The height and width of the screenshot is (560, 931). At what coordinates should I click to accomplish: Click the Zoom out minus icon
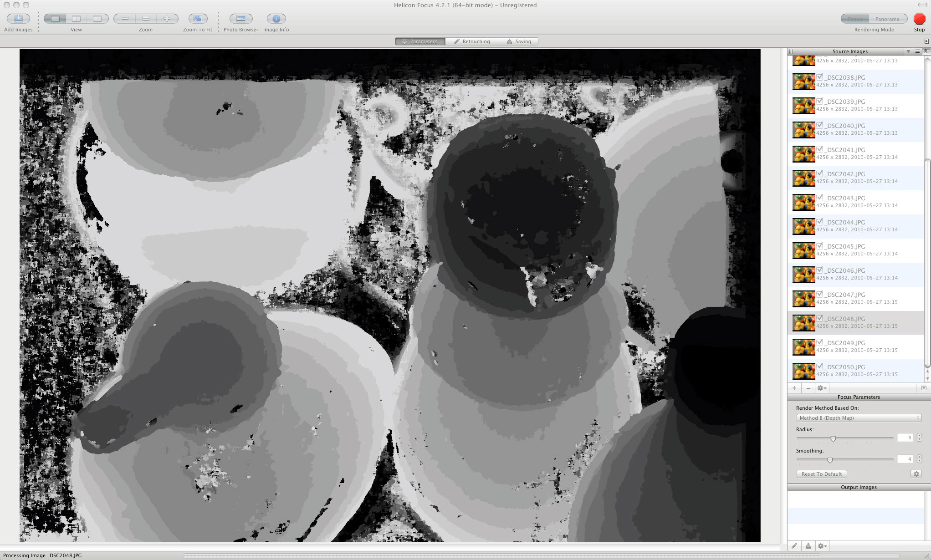(x=125, y=19)
